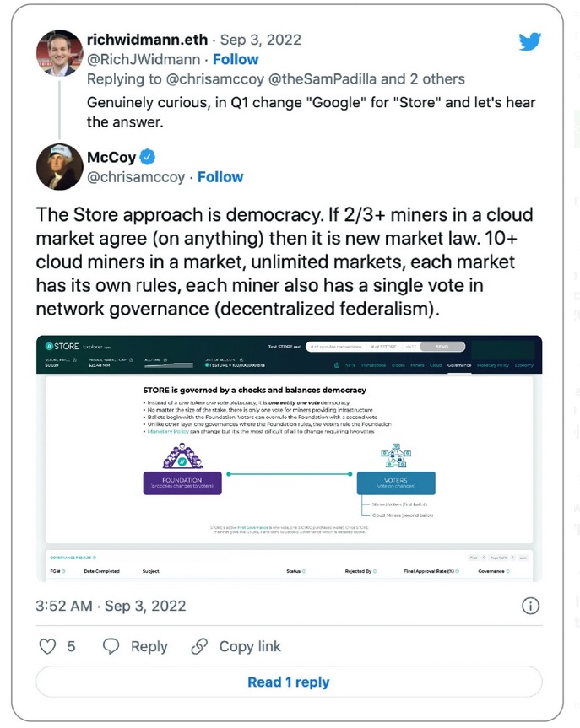Click the copy link chain icon
The height and width of the screenshot is (728, 580).
point(199,646)
